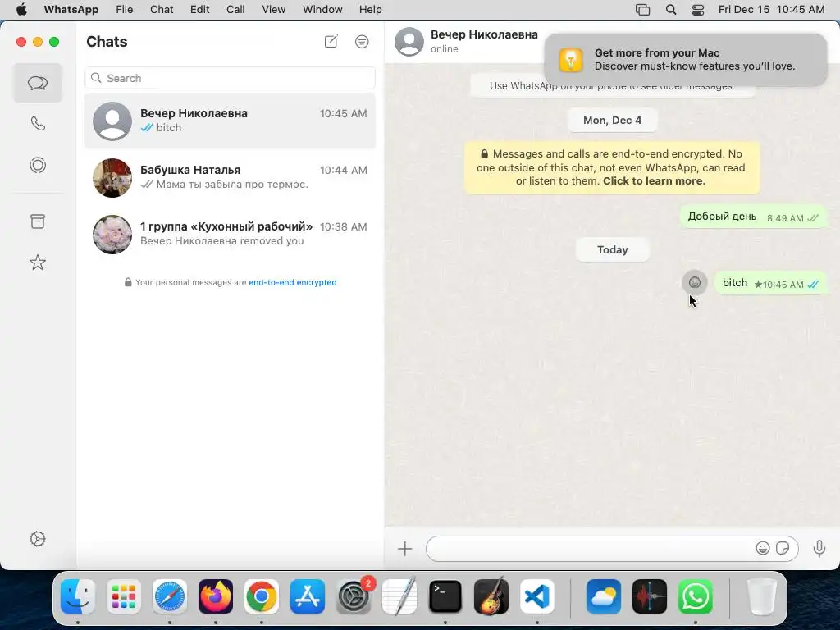This screenshot has height=630, width=840.
Task: Open Weather app from the Dock
Action: pos(604,596)
